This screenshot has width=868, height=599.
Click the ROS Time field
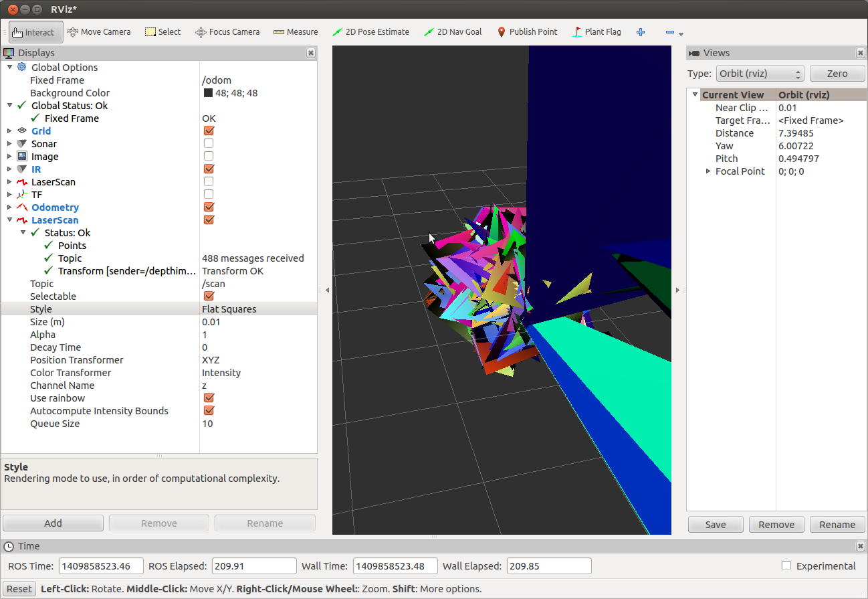101,566
